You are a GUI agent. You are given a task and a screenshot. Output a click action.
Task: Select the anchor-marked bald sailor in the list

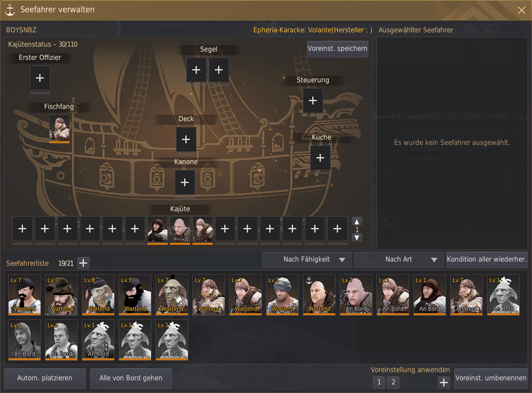319,294
